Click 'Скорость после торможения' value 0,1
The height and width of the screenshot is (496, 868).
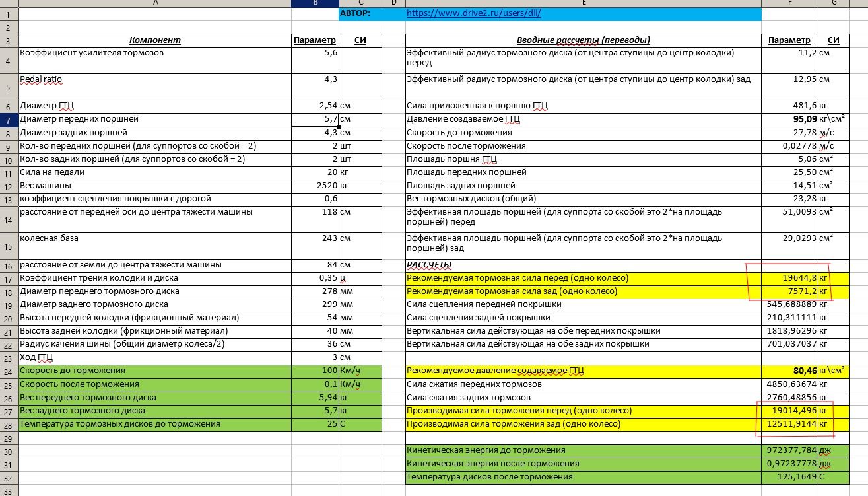[x=315, y=384]
